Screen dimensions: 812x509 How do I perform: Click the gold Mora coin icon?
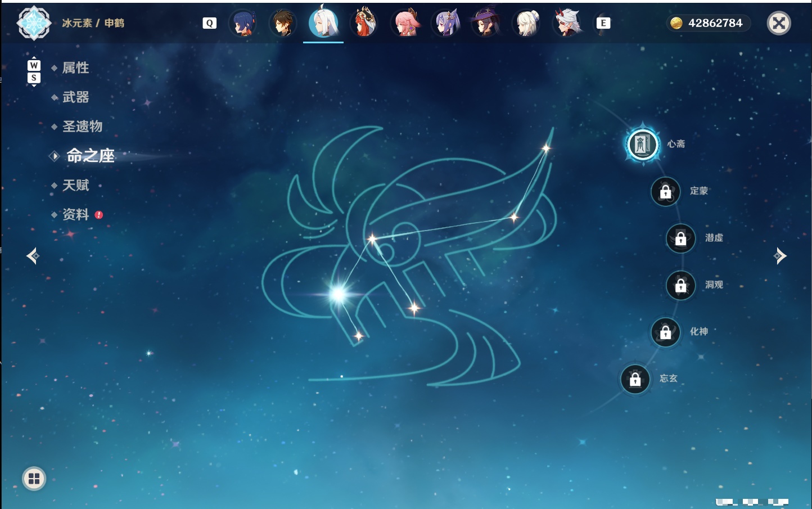[x=676, y=23]
